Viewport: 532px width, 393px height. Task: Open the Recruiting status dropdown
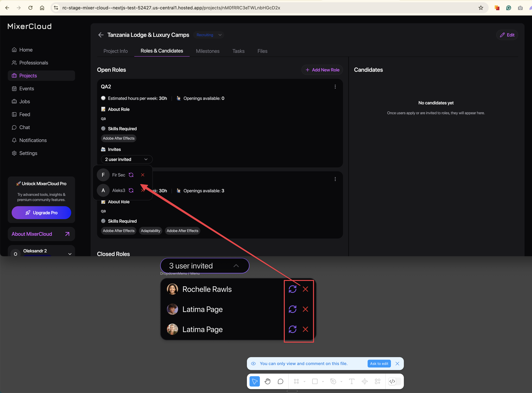(209, 35)
